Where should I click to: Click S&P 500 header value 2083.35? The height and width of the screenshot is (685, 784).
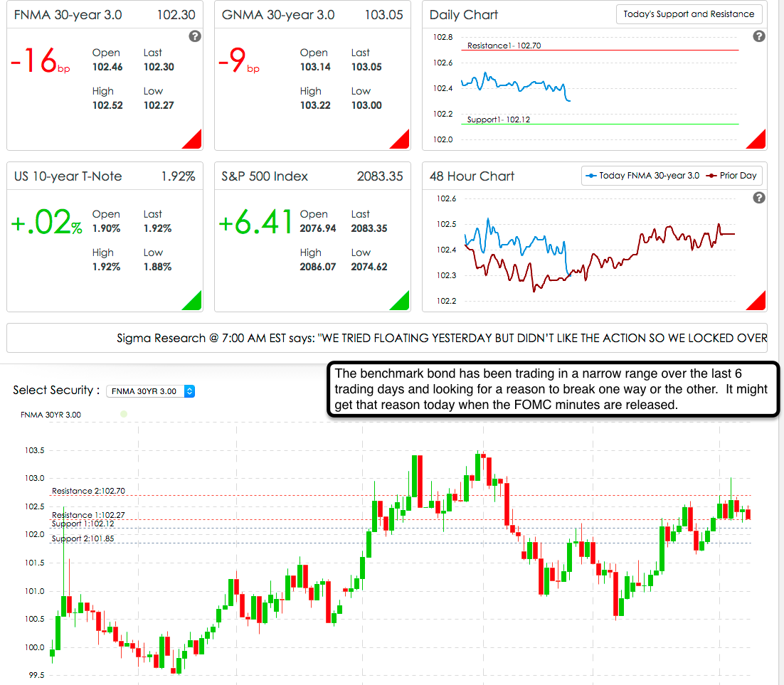click(379, 176)
